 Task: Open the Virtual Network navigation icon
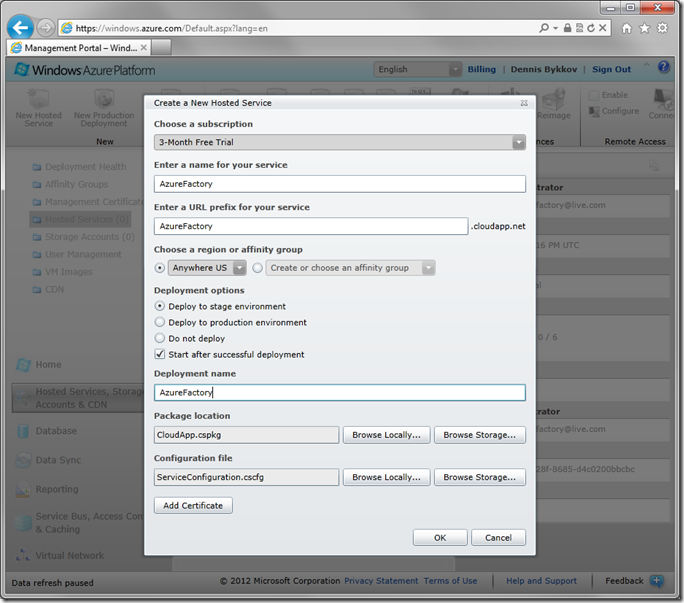23,555
